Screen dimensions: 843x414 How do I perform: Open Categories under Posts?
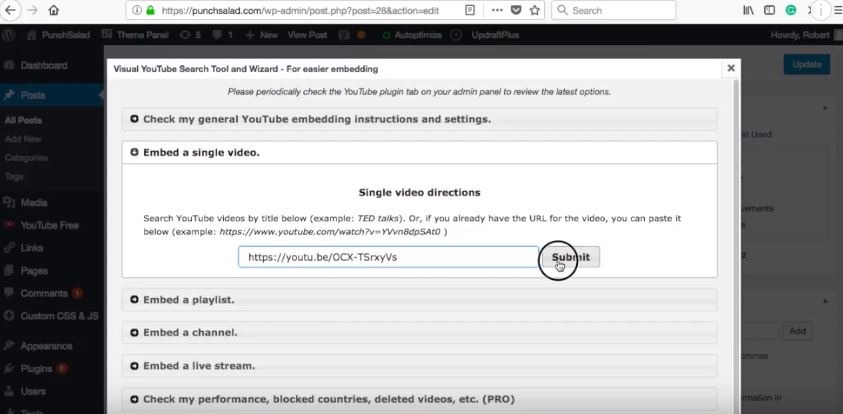tap(26, 158)
